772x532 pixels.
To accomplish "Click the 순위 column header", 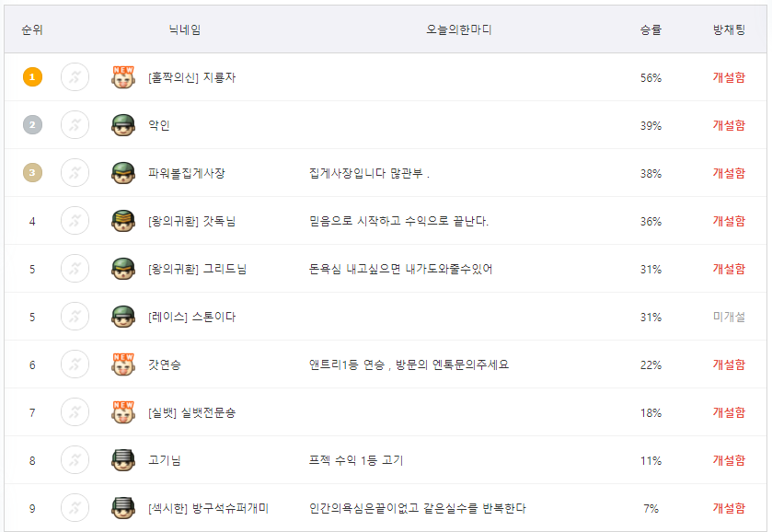I will tap(32, 30).
